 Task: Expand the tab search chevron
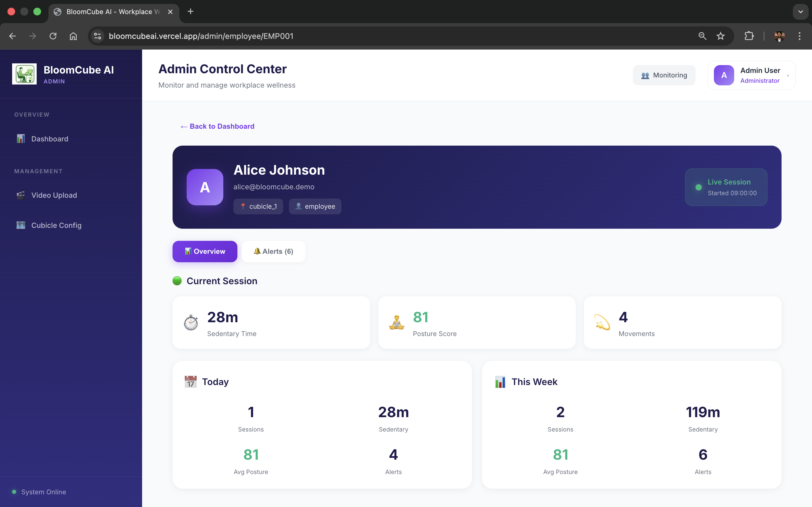click(800, 12)
